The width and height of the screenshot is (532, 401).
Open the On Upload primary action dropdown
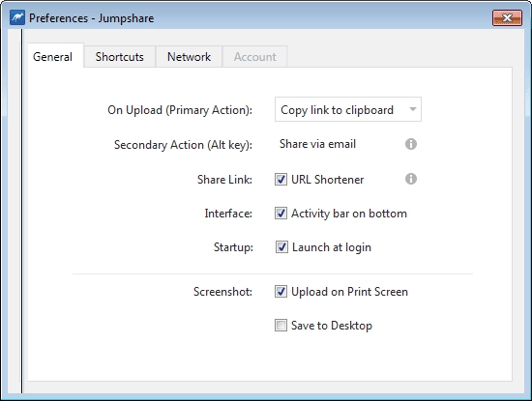348,109
